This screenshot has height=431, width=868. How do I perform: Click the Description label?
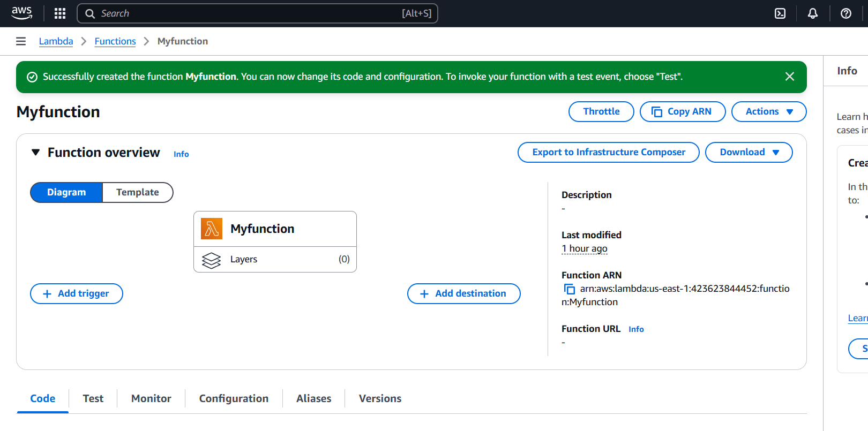[x=587, y=195]
